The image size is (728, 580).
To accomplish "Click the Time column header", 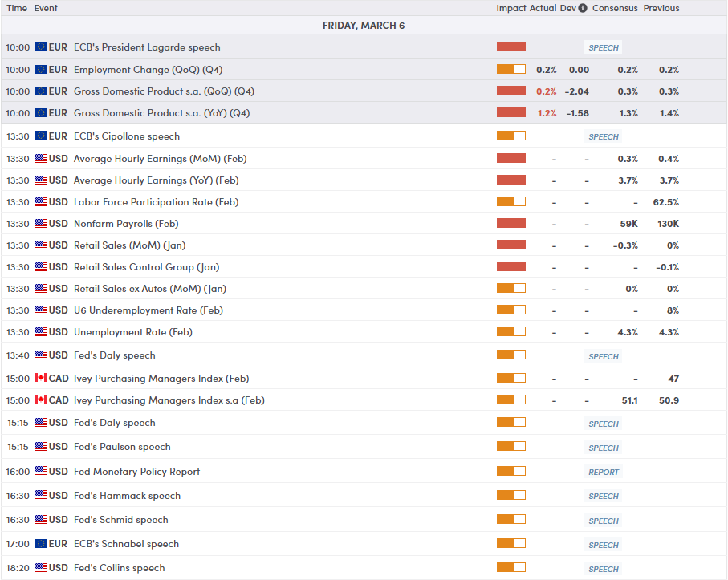I will click(x=17, y=8).
